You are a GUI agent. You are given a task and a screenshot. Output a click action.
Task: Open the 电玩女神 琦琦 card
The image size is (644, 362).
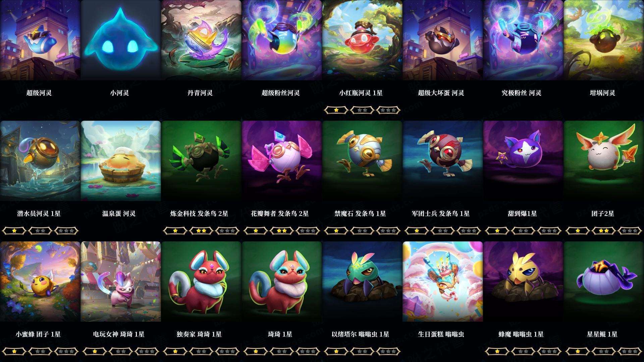120,282
